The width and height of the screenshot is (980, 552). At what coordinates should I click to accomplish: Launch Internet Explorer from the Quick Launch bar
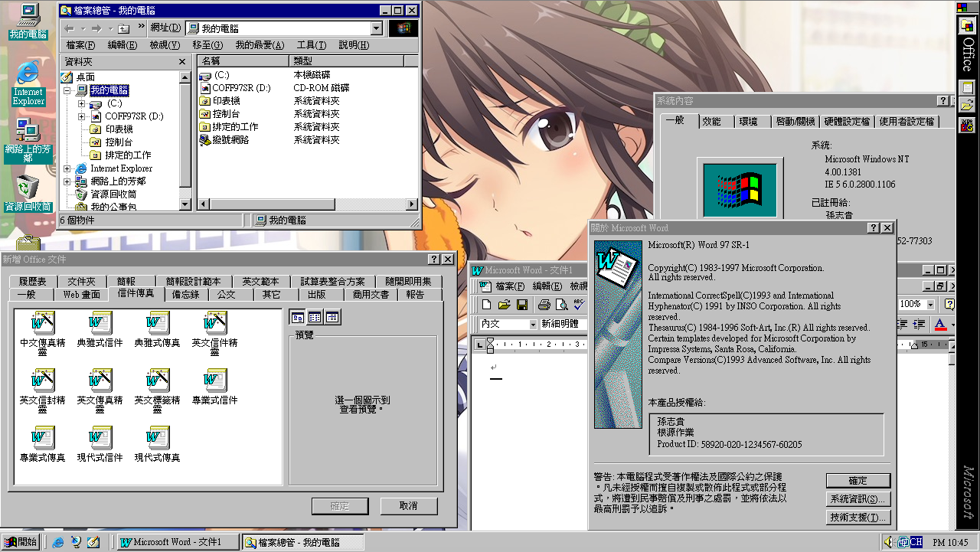coord(58,542)
